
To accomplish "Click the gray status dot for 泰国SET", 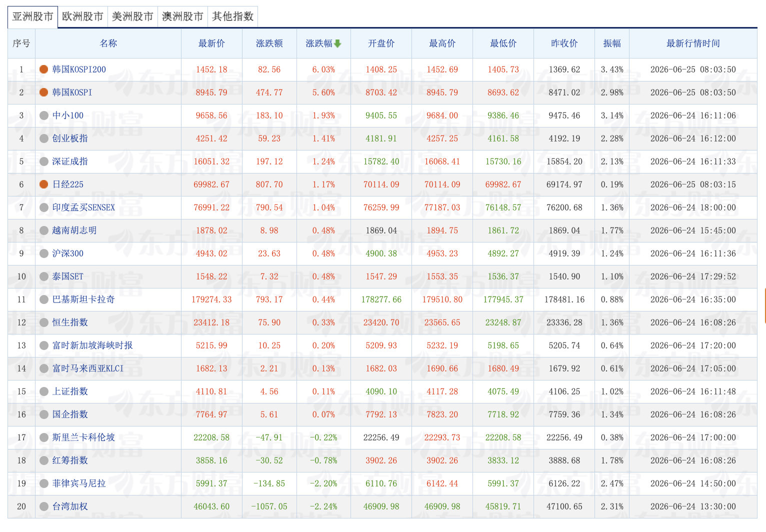I will tap(43, 276).
